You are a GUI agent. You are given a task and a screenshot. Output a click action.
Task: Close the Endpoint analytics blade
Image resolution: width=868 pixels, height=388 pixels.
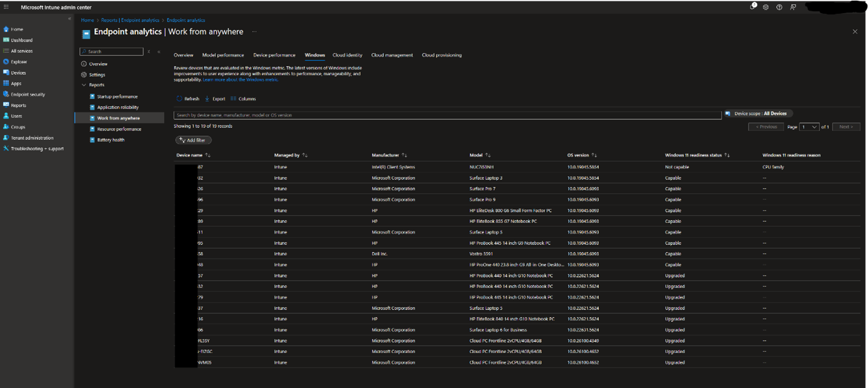coord(855,31)
